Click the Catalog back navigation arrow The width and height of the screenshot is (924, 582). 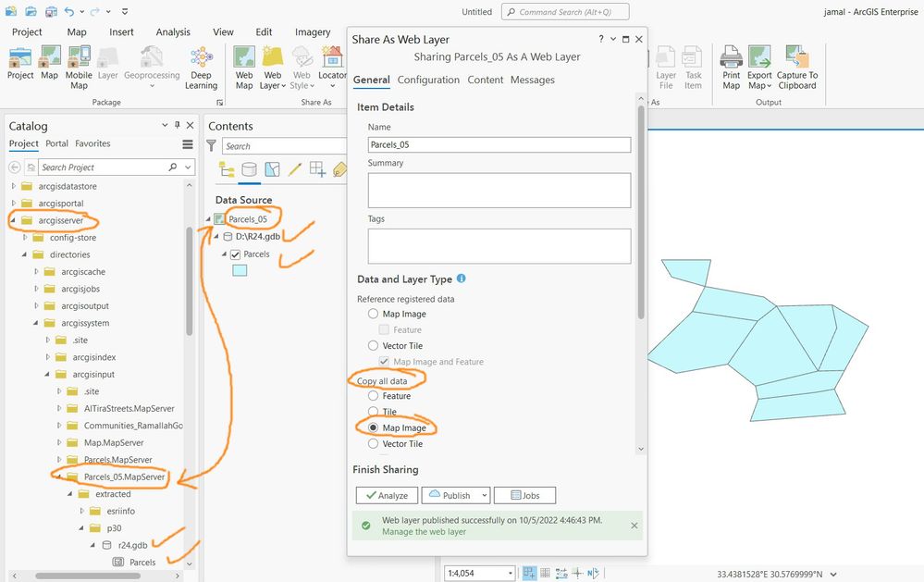pyautogui.click(x=15, y=167)
